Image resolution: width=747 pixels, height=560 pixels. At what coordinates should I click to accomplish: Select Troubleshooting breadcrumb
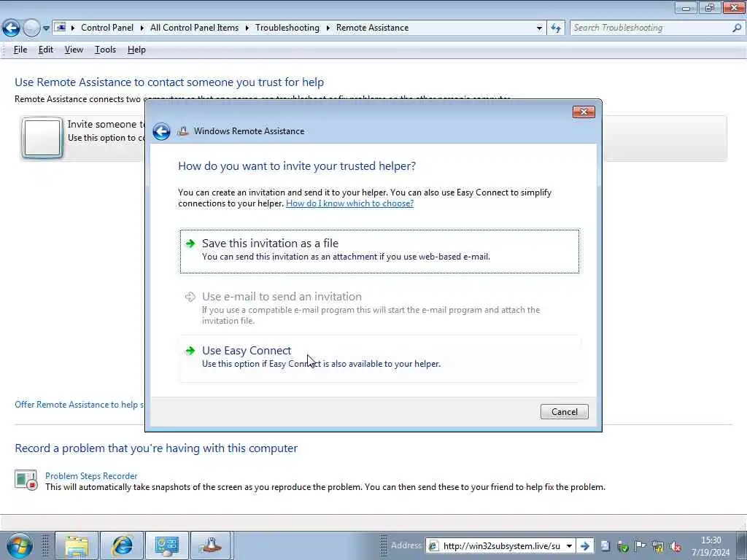287,28
